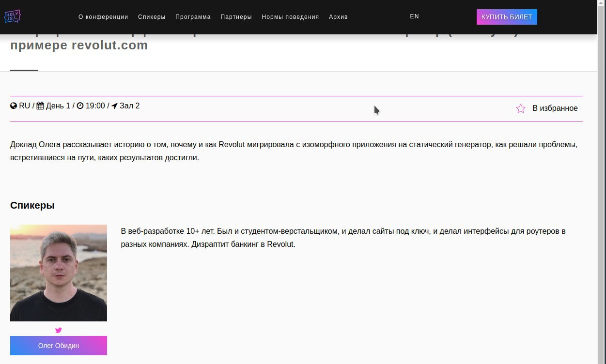Viewport: 606px width, 364px height.
Task: Open the Нормы поведения page
Action: pos(290,17)
